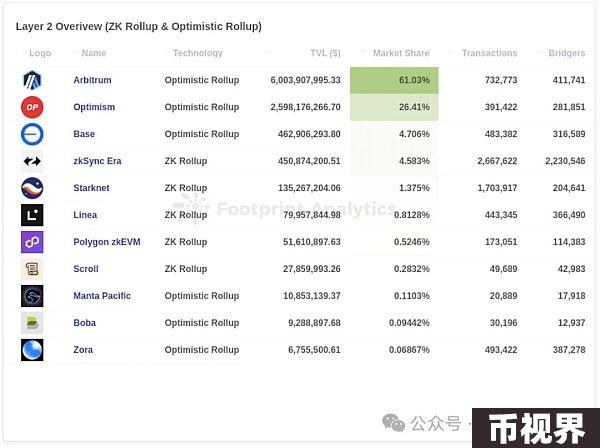Select Manta Pacific transactions 20,889
600x448 pixels.
coord(504,296)
